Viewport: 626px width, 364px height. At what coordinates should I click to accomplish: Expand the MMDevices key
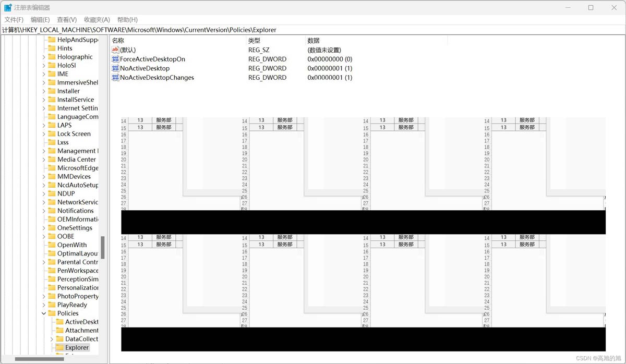point(44,177)
